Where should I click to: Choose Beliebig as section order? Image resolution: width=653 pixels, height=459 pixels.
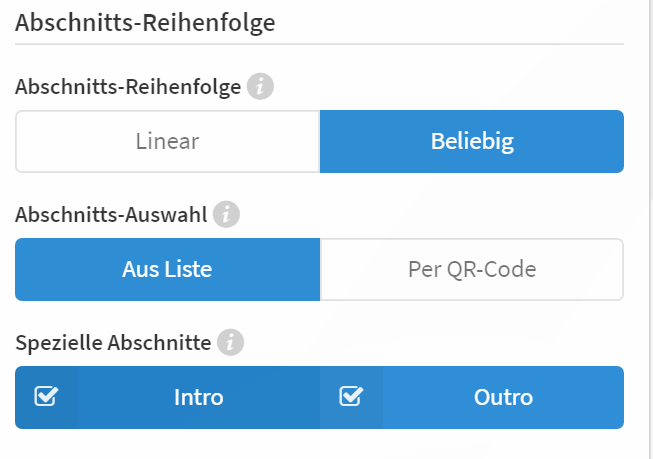(472, 142)
